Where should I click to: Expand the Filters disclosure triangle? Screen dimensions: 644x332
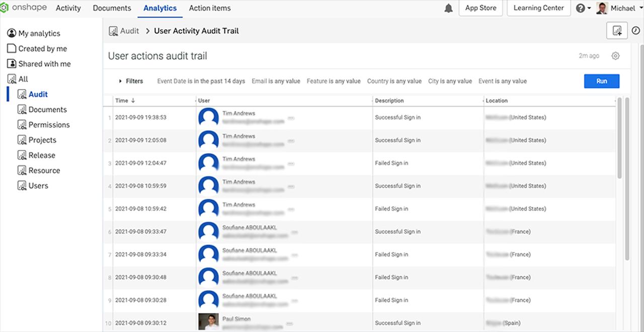[121, 81]
